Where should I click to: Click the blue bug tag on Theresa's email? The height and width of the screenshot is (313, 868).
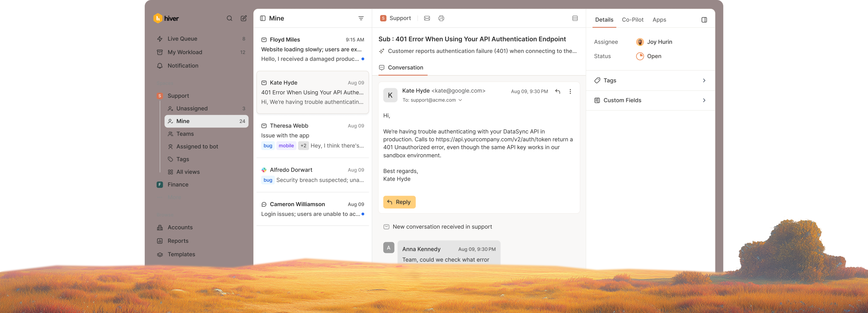click(268, 146)
